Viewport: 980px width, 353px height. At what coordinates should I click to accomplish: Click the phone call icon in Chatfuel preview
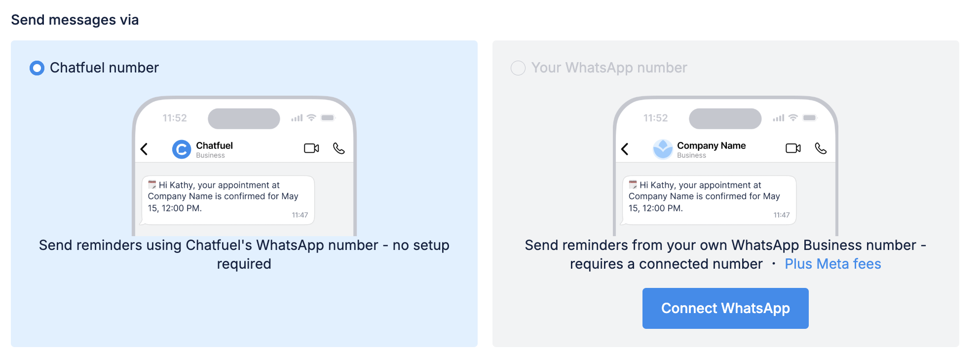[x=339, y=148]
